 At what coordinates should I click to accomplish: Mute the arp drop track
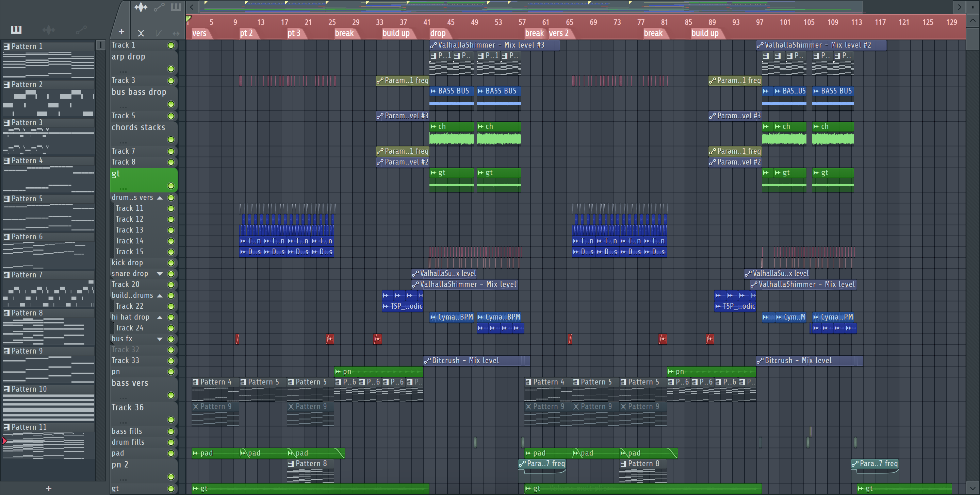[171, 69]
